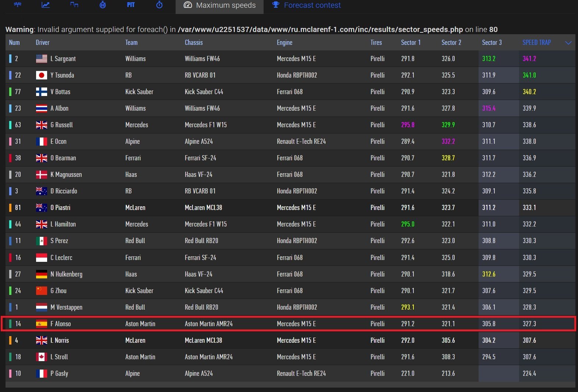Sort table by Tires column
This screenshot has width=578, height=392.
point(376,42)
